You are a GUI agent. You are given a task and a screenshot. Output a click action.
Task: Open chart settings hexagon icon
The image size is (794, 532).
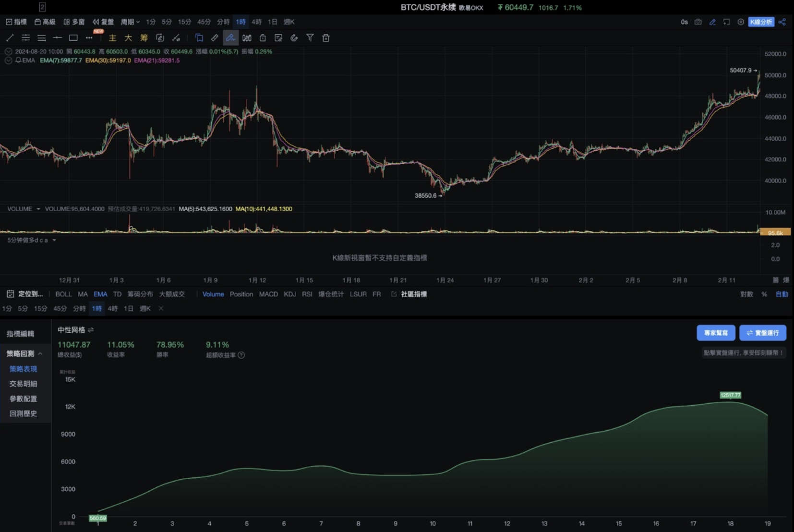click(x=741, y=22)
